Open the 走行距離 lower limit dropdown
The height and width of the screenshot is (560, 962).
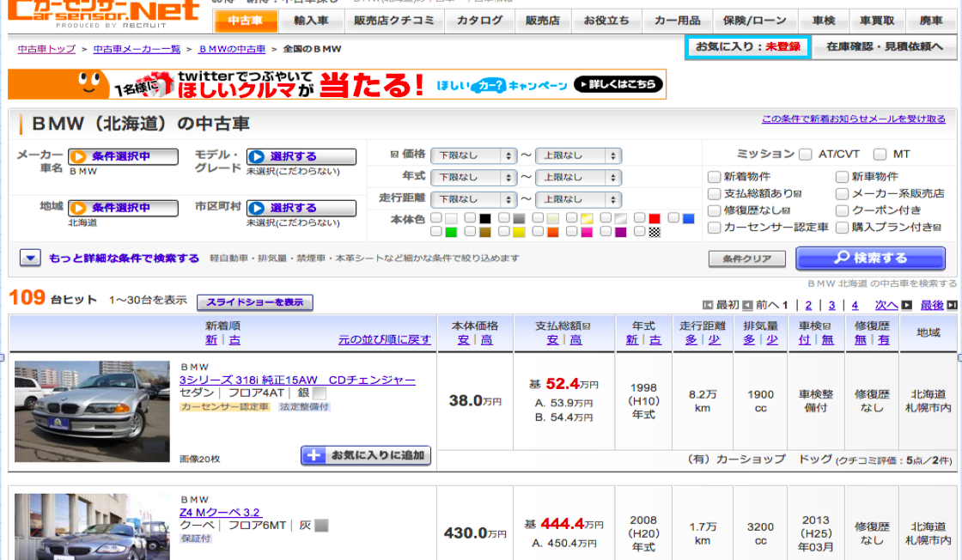(x=473, y=199)
